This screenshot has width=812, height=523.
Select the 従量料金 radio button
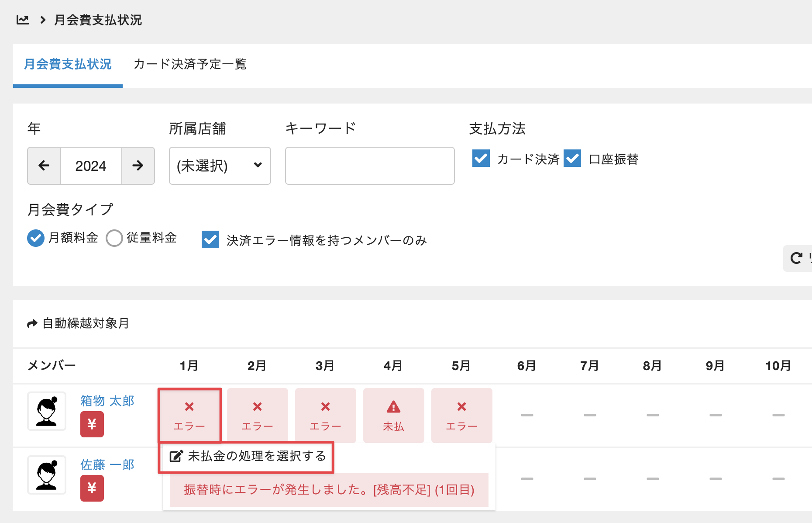(114, 238)
